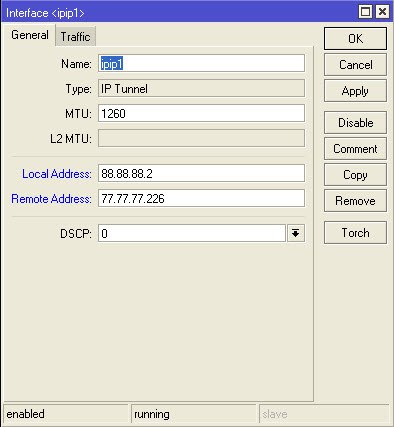Select the empty L2 MTU field
This screenshot has width=394, height=427.
pos(201,138)
